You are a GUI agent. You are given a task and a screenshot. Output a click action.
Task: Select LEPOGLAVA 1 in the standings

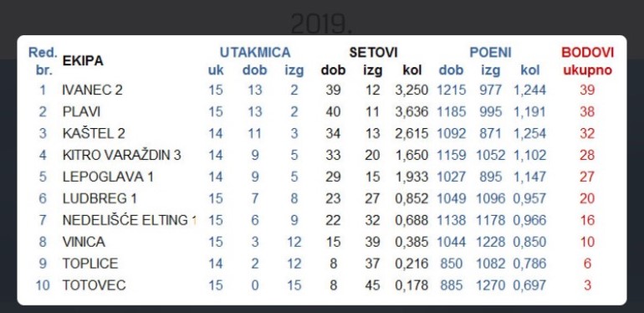pyautogui.click(x=108, y=177)
